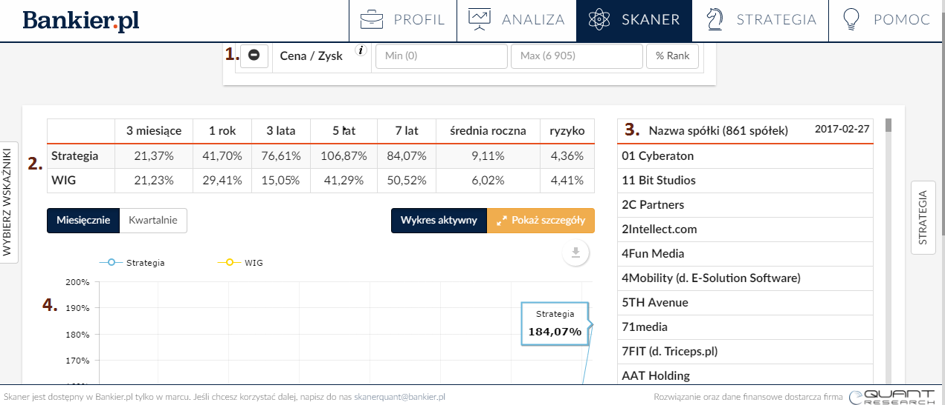Click the Strategia 184,07% chart tooltip
The width and height of the screenshot is (945, 405).
[x=554, y=324]
